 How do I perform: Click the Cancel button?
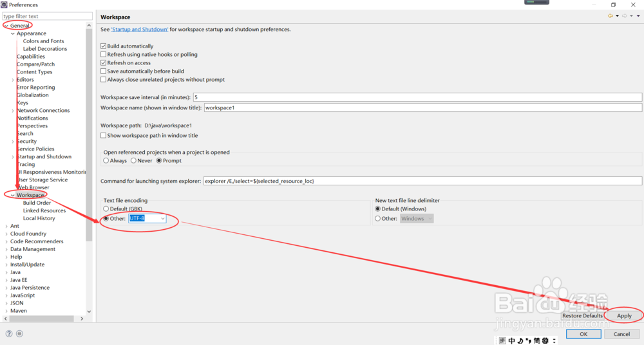pos(621,334)
